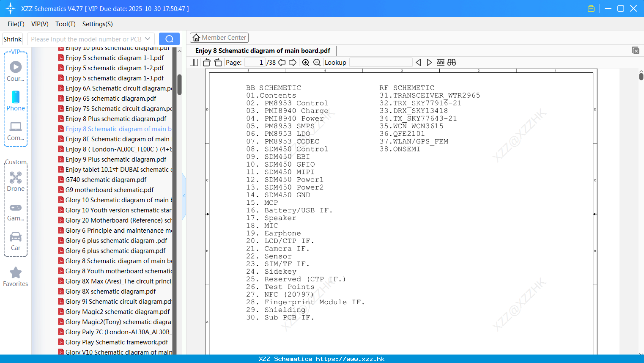Image resolution: width=644 pixels, height=363 pixels.
Task: Zoom out of the PDF
Action: point(317,62)
